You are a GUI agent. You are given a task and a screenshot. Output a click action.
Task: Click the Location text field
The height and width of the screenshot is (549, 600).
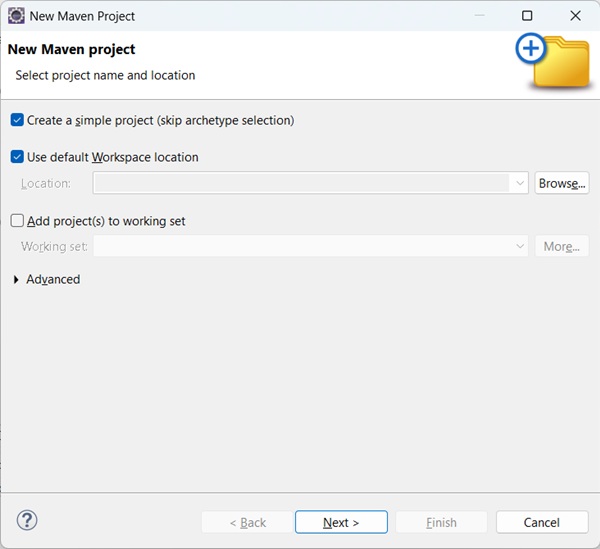300,184
